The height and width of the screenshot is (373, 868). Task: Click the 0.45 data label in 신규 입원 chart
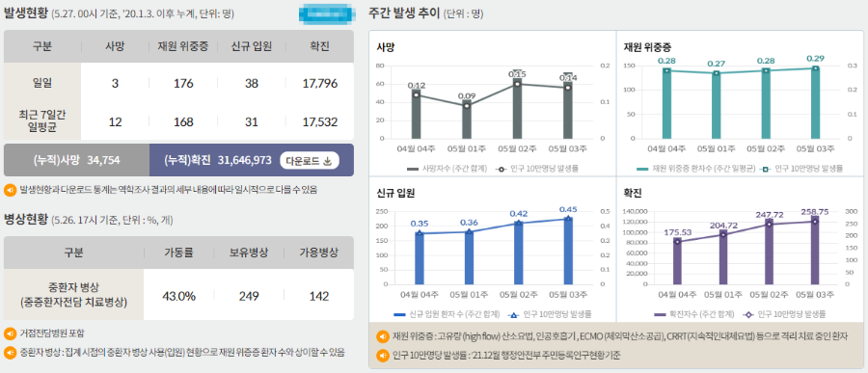(x=568, y=209)
